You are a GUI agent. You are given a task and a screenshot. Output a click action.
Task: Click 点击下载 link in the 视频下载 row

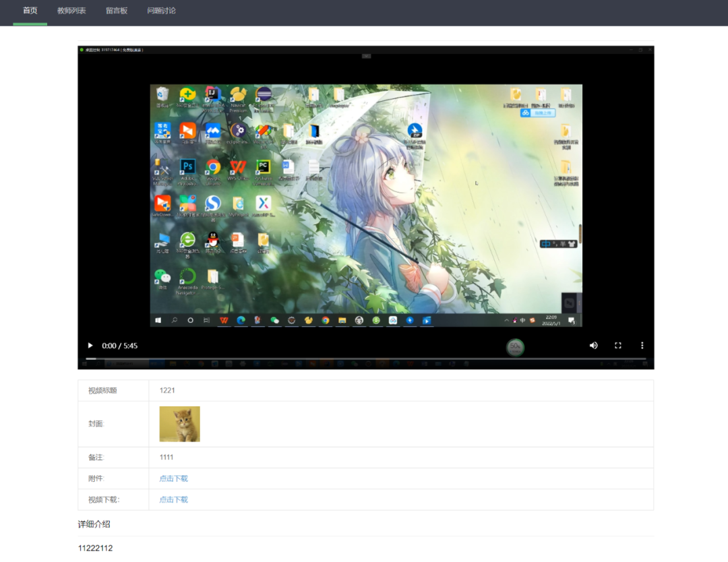coord(174,499)
